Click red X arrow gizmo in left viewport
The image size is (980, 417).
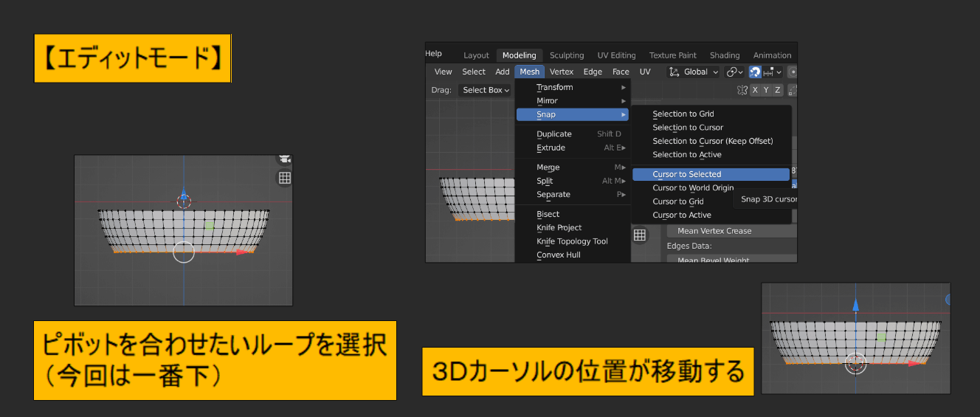[x=243, y=252]
